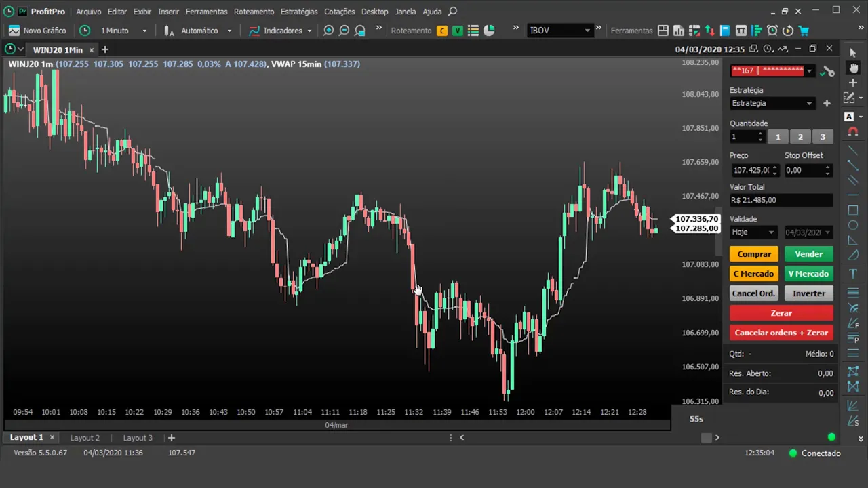Image resolution: width=868 pixels, height=488 pixels.
Task: Click the blue shopping cart icon
Action: [x=804, y=30]
